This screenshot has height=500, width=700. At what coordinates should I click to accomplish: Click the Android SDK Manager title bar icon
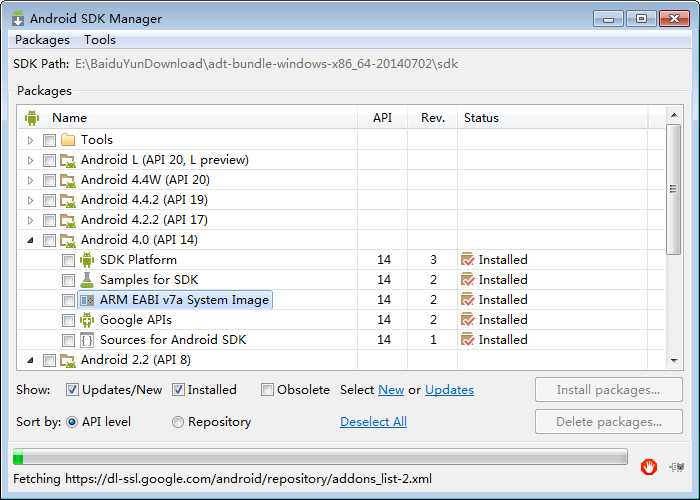pos(18,19)
